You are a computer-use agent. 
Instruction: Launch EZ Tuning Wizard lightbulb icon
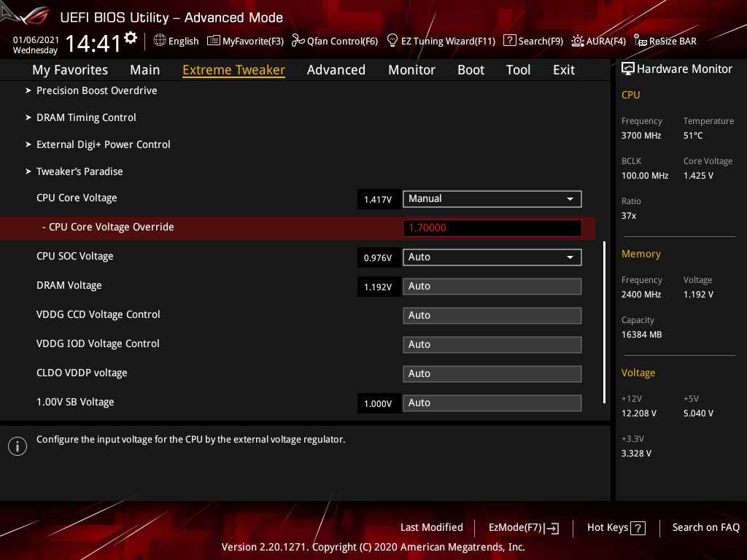(x=392, y=41)
